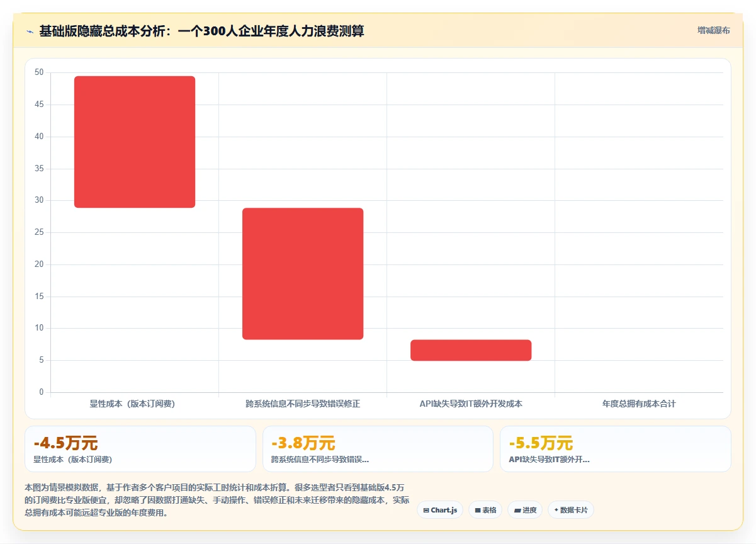Click the -5.5万元 value text
This screenshot has height=544, width=756.
[541, 443]
